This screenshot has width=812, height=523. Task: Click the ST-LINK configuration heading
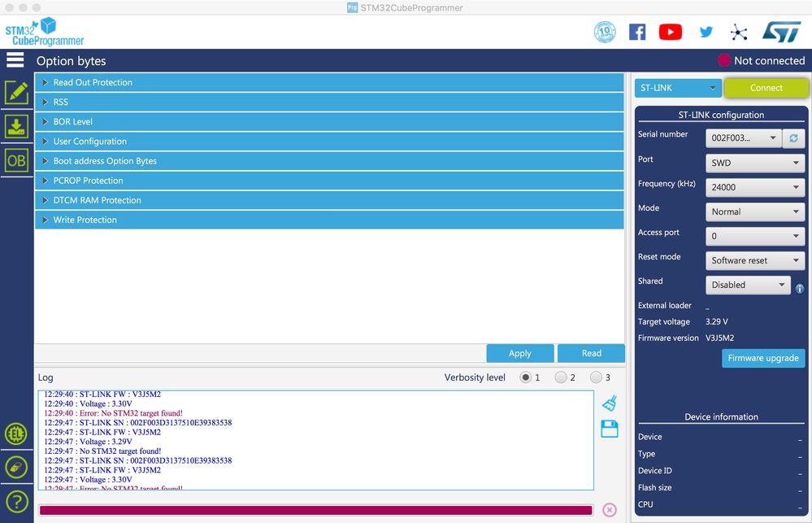coord(722,115)
